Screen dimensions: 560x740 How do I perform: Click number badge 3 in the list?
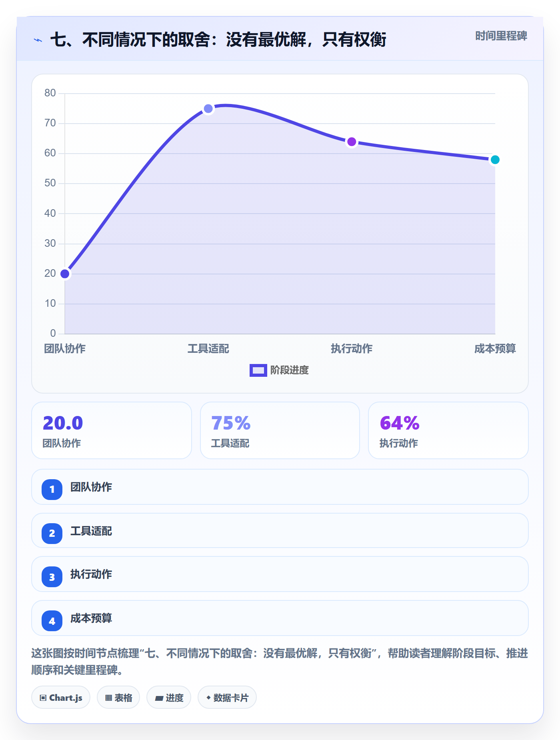pyautogui.click(x=52, y=577)
